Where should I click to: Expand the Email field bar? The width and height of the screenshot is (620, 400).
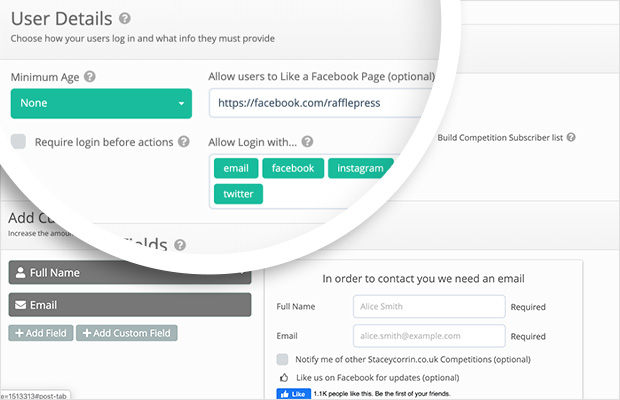coord(130,305)
